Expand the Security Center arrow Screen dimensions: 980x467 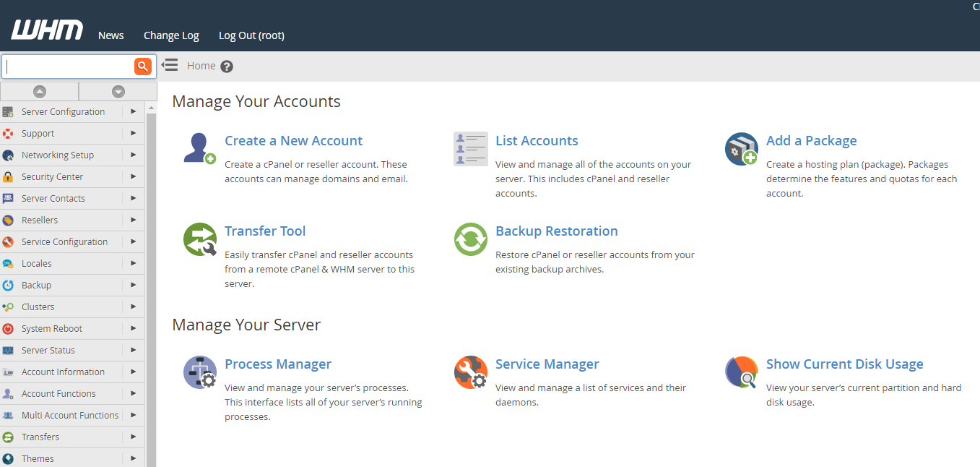tap(134, 176)
